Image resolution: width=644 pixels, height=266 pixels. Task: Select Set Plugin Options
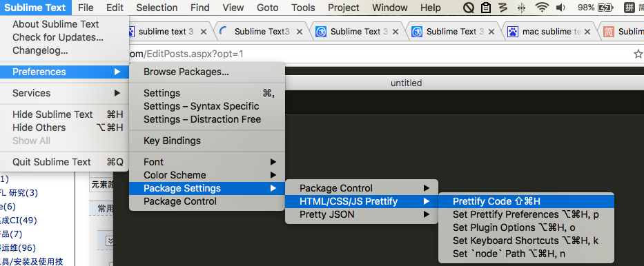click(527, 227)
